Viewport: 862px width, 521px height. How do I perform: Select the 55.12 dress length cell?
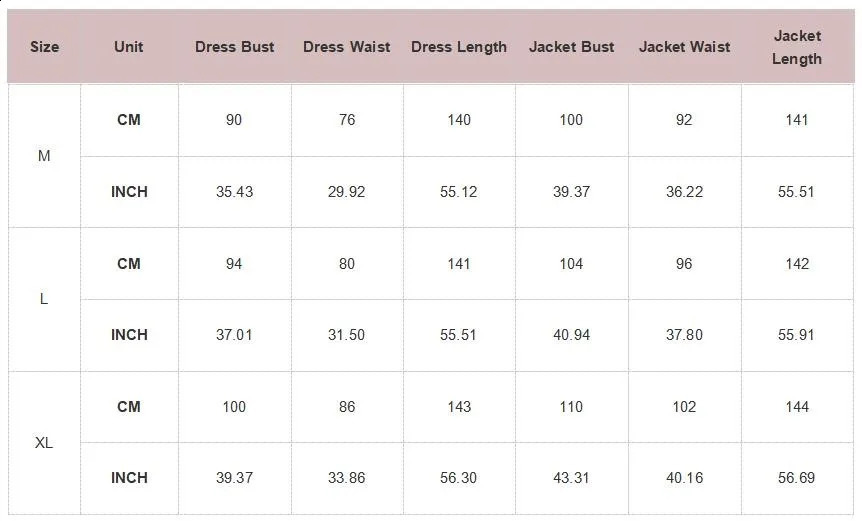pyautogui.click(x=459, y=192)
